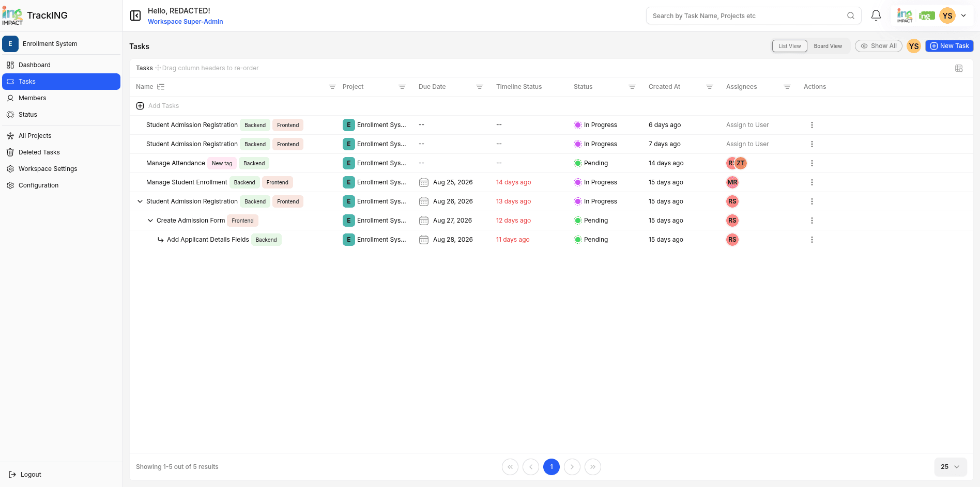
Task: Open the Status sidebar item
Action: pyautogui.click(x=61, y=115)
